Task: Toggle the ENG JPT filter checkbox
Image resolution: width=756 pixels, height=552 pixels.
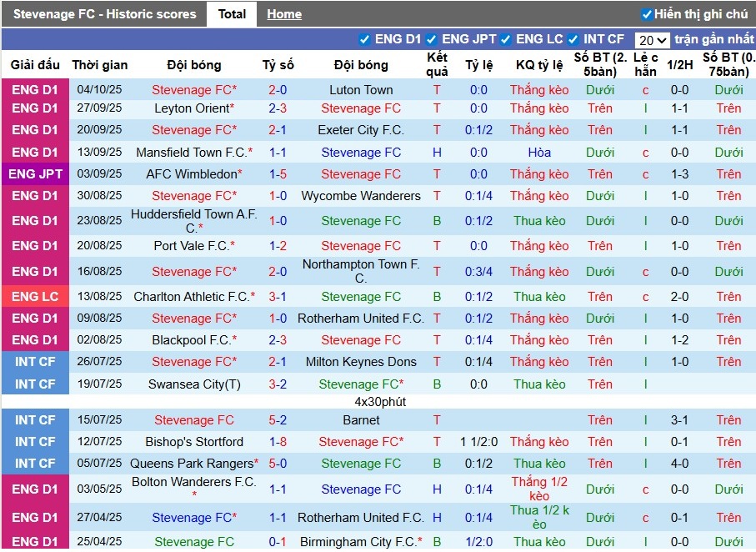Action: click(432, 38)
